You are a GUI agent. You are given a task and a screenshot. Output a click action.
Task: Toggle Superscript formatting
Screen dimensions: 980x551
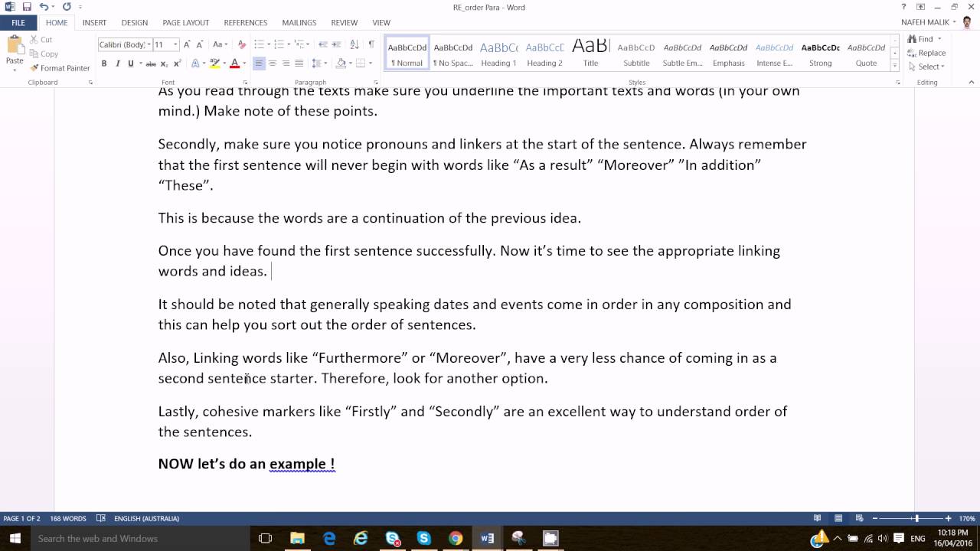click(178, 64)
